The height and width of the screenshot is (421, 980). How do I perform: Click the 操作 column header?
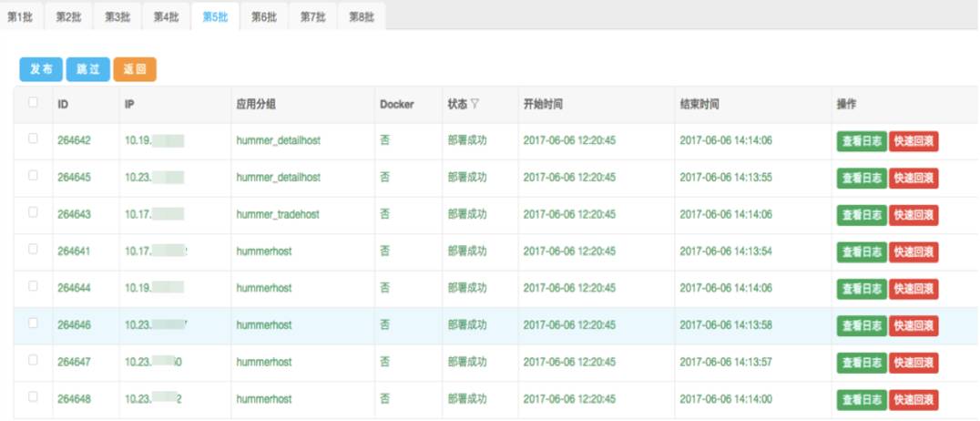pyautogui.click(x=846, y=105)
